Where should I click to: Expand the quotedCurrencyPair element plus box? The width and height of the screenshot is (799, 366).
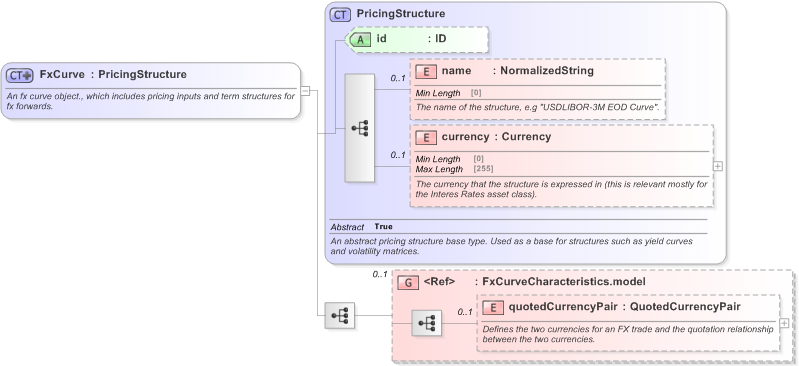pyautogui.click(x=784, y=323)
